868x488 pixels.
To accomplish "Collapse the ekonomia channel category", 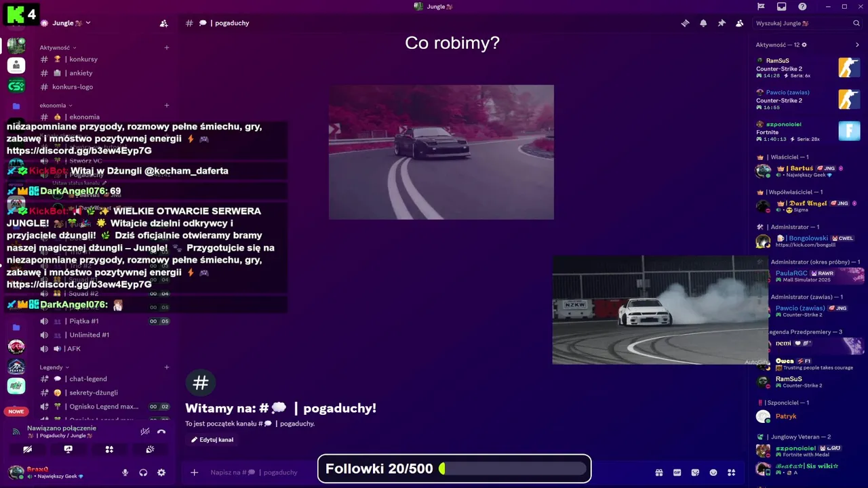I will pos(56,105).
